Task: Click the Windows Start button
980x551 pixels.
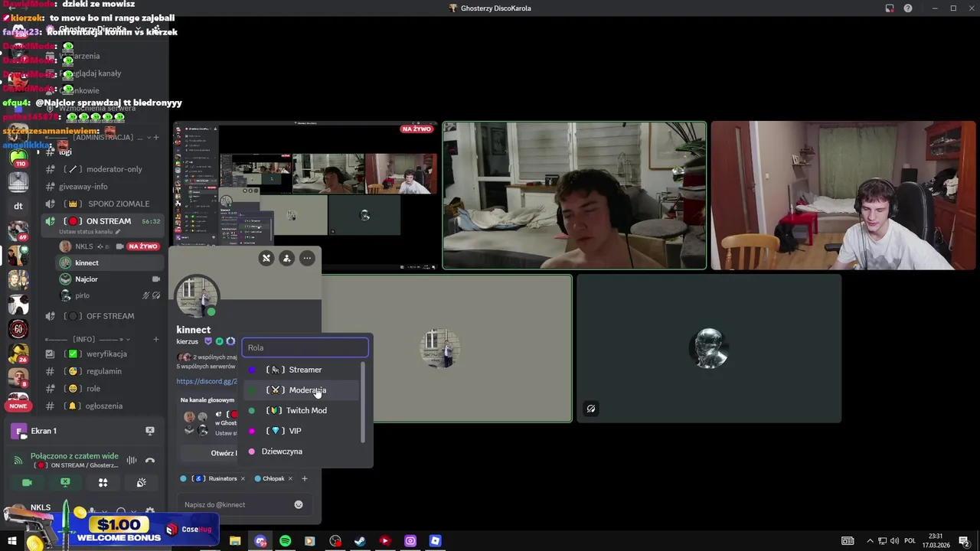Action: click(11, 541)
